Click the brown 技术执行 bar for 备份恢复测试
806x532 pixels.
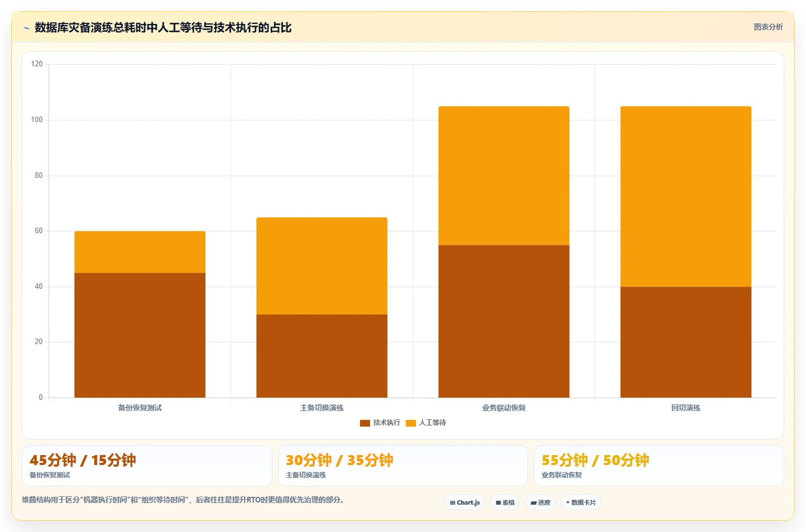140,335
